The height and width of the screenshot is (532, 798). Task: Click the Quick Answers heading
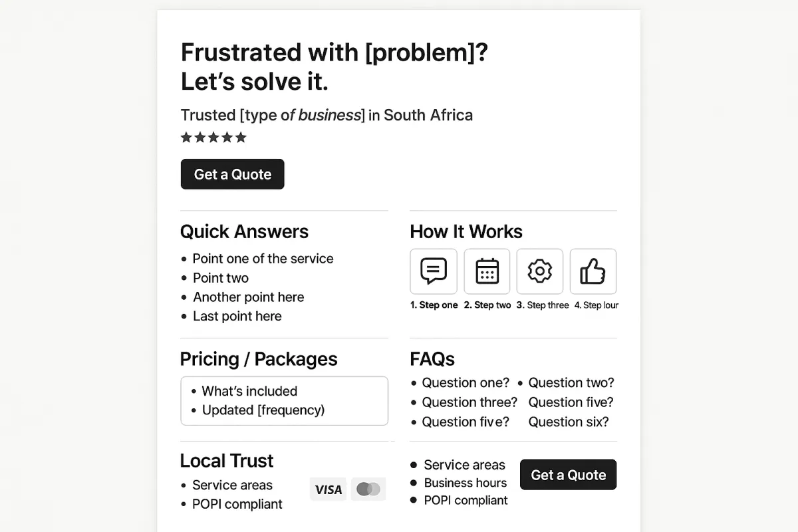point(244,231)
